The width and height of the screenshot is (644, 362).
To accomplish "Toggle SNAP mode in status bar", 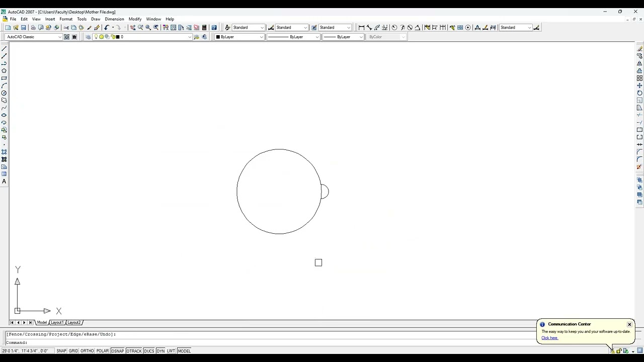I will 61,351.
